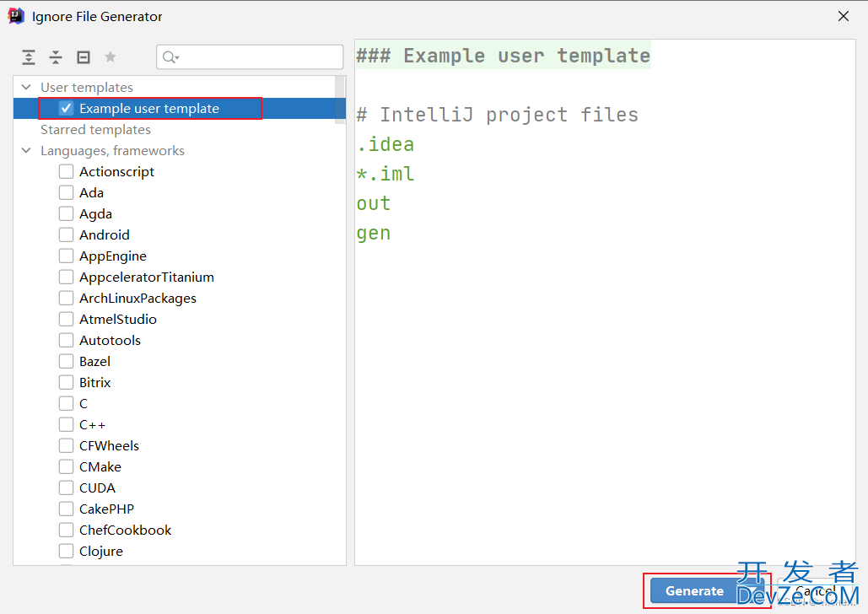Check the Ada checkbox

coord(66,192)
